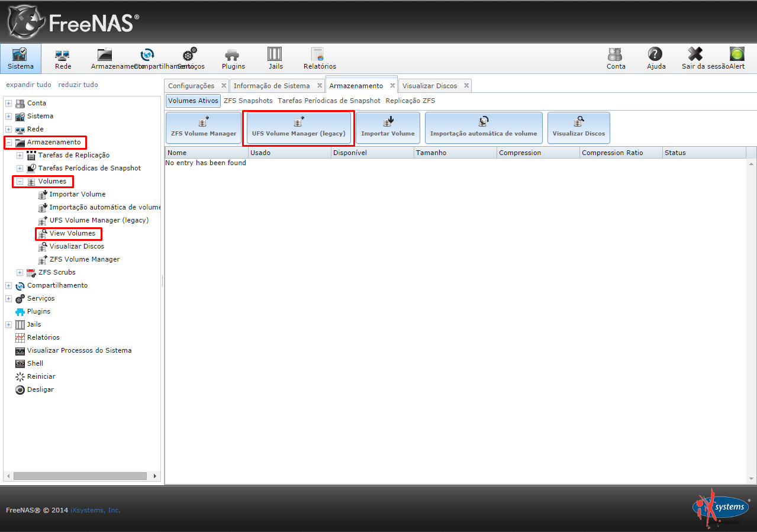Collapse the Armazenamento tree node

coord(9,143)
